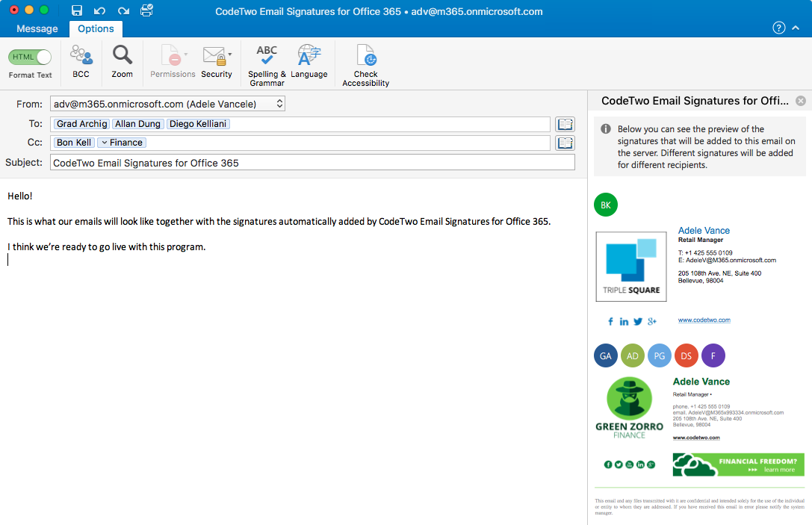Run Check Accessibility
This screenshot has height=525, width=812.
(365, 65)
